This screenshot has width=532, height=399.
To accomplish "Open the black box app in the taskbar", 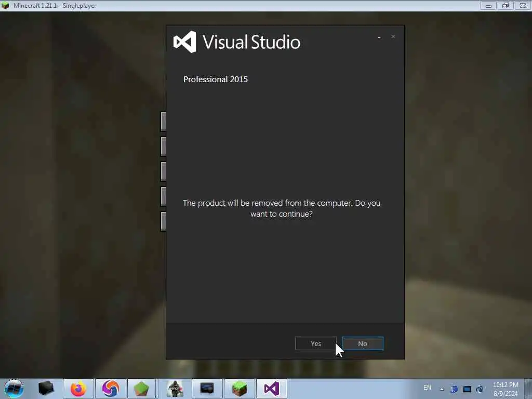I will tap(46, 389).
